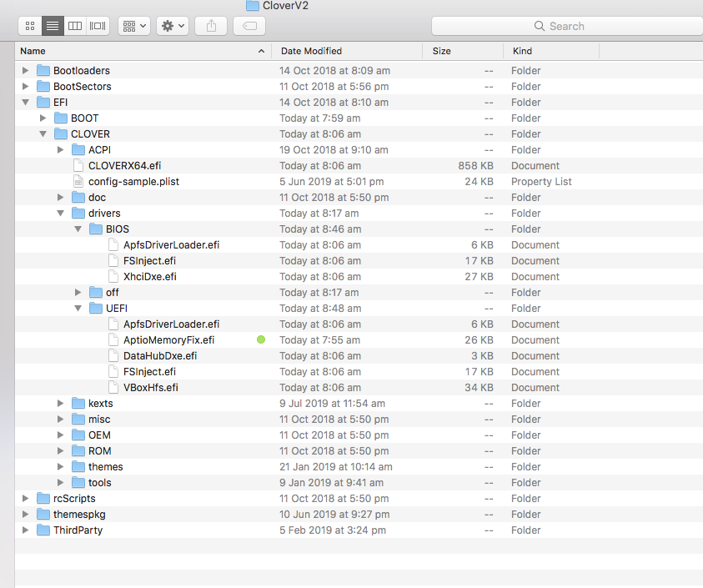This screenshot has width=703, height=588.
Task: Click the Edit Tags toolbar button
Action: click(x=249, y=26)
